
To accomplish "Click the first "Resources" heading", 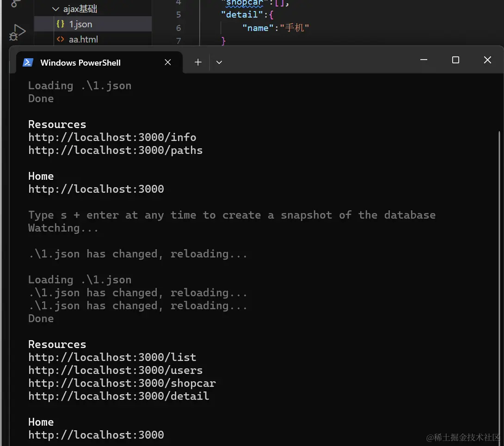I will (x=57, y=124).
